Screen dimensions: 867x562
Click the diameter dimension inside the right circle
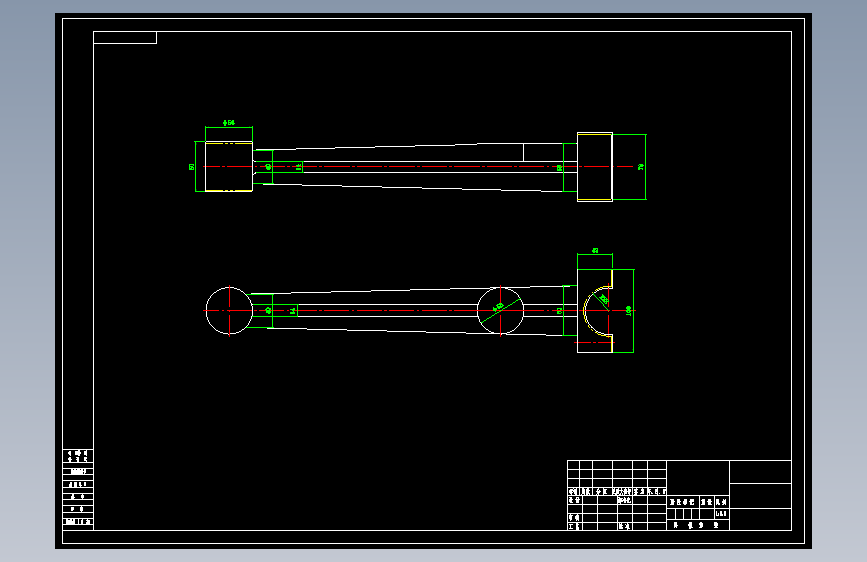click(499, 307)
